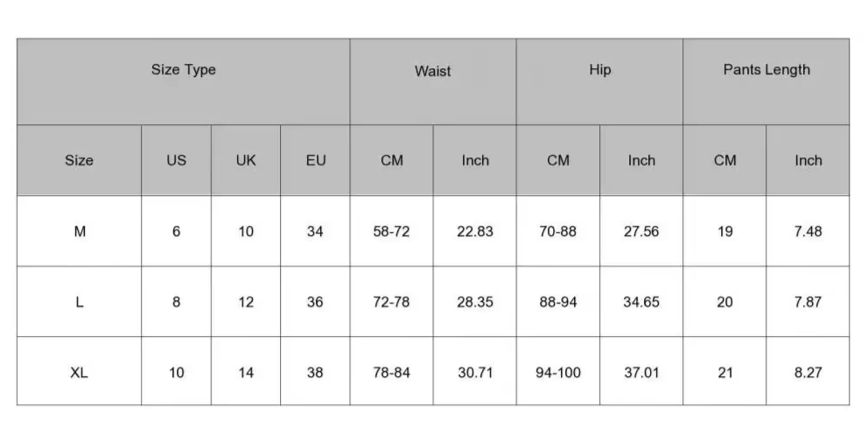868x441 pixels.
Task: Select EU size 38 cell
Action: (315, 371)
